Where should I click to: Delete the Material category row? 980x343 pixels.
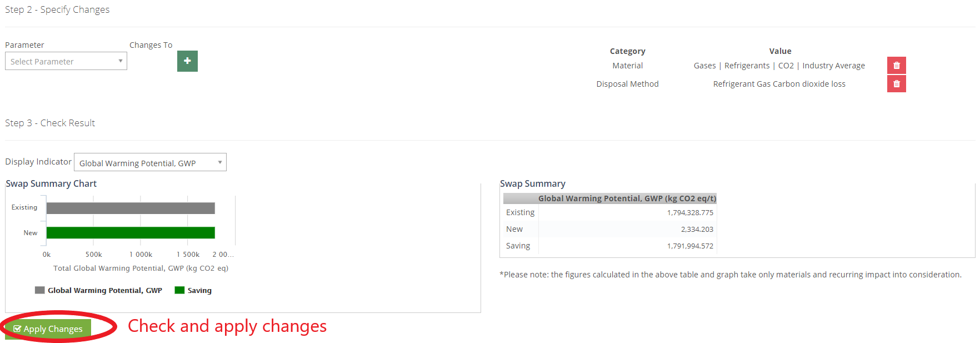pos(896,66)
